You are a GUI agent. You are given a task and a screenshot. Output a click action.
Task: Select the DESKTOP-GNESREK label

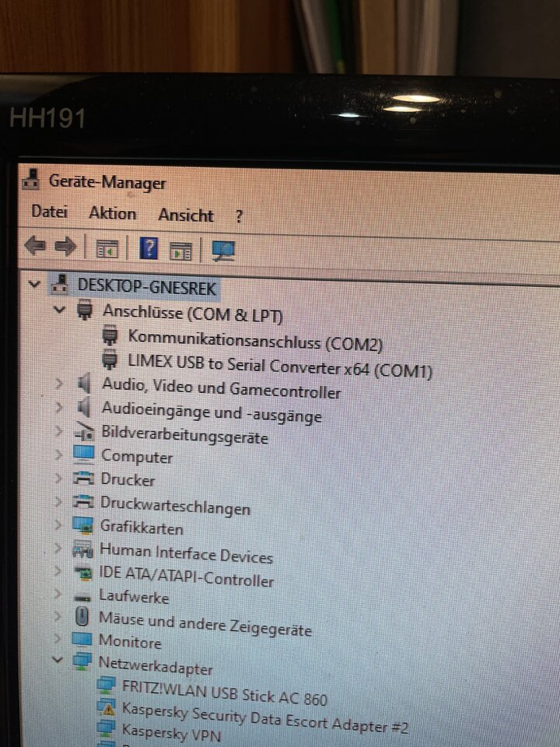click(147, 287)
